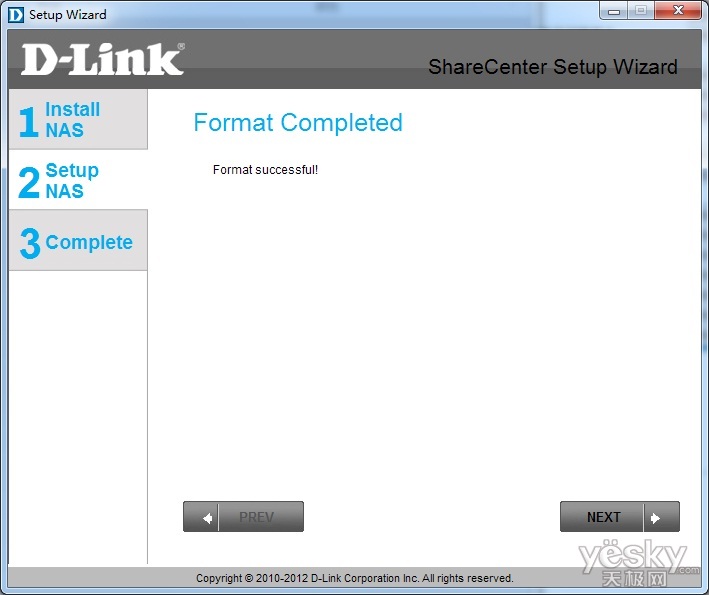Image resolution: width=709 pixels, height=595 pixels.
Task: Click the D-Link copyright notice text
Action: click(x=355, y=578)
